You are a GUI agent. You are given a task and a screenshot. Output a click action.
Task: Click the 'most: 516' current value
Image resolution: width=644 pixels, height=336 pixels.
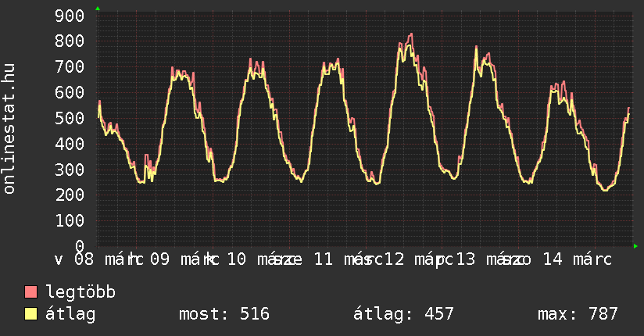point(224,314)
